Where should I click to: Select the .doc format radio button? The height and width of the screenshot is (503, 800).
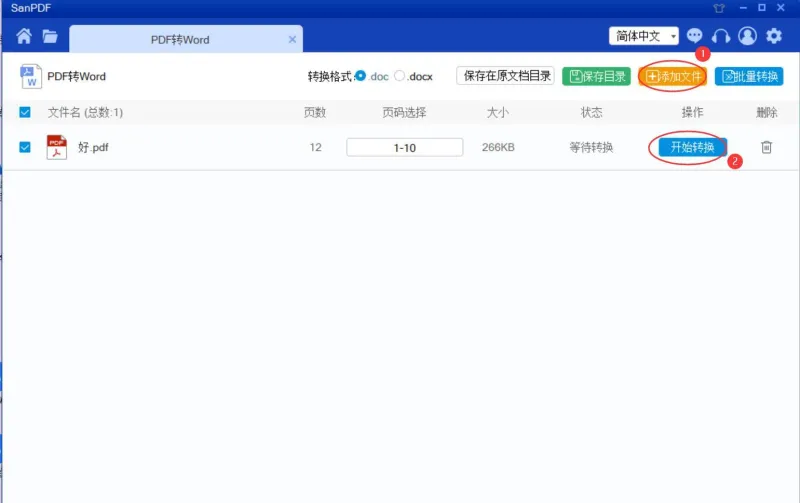tap(360, 76)
